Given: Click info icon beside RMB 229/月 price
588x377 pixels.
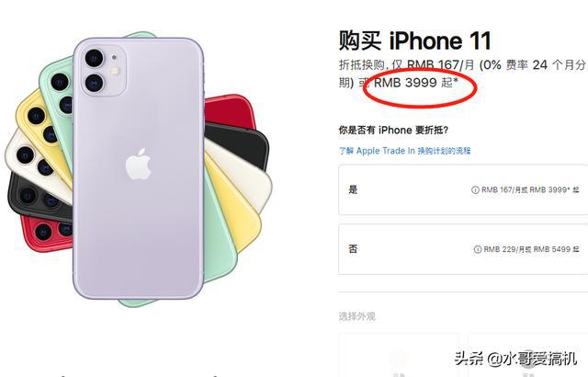Looking at the screenshot, I should [x=478, y=249].
